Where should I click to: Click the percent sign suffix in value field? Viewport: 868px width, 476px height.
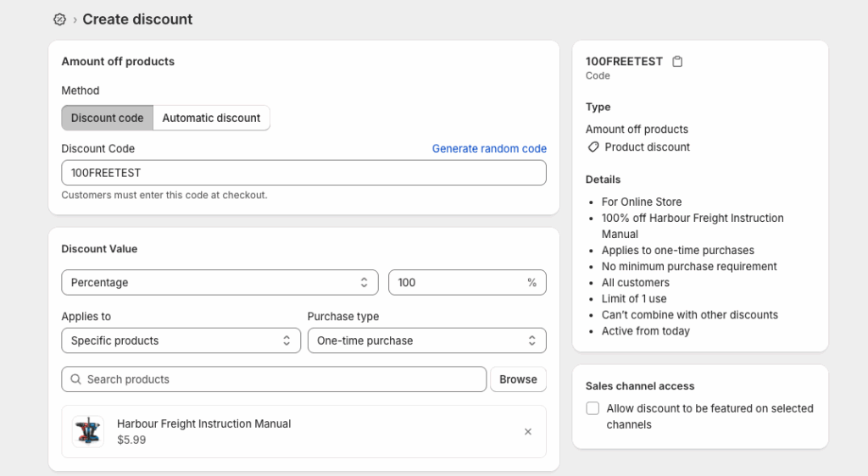[x=532, y=283]
